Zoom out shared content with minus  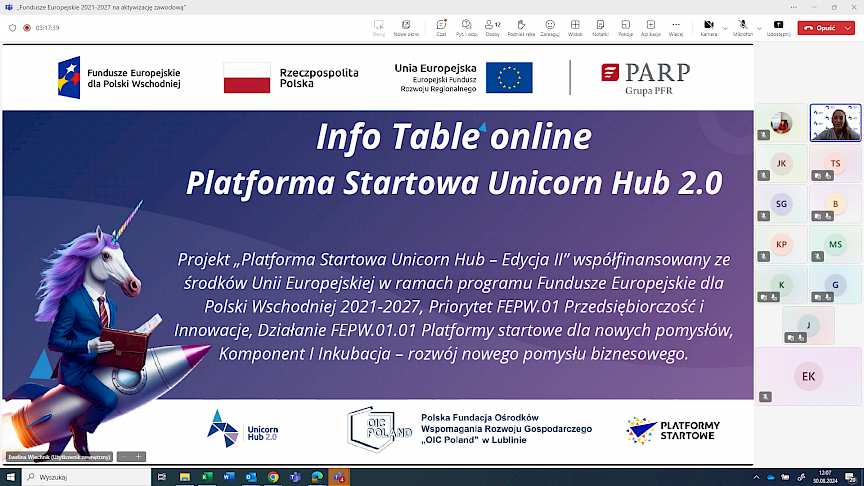point(125,457)
